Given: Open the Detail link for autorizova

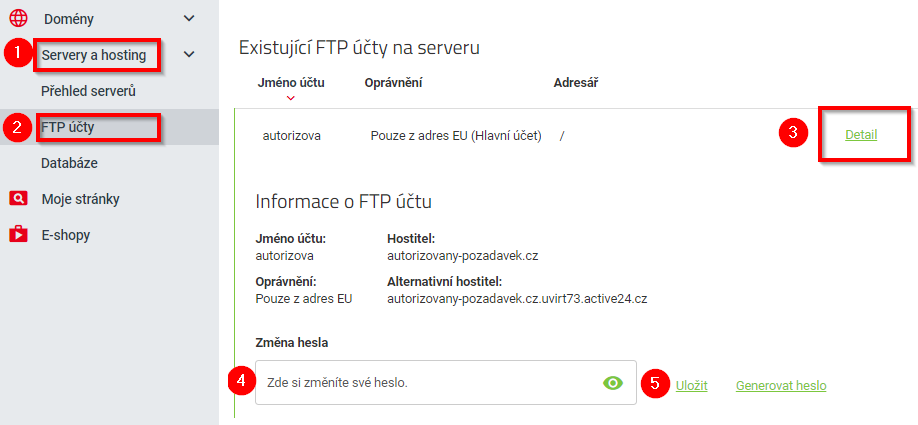Looking at the screenshot, I should 861,134.
